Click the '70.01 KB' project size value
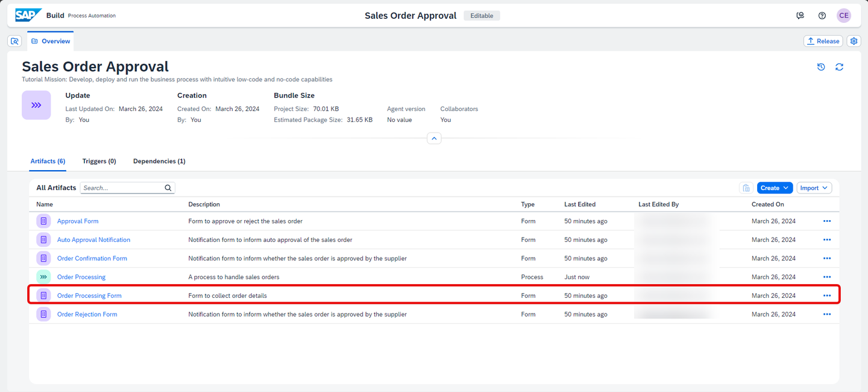 click(x=326, y=109)
